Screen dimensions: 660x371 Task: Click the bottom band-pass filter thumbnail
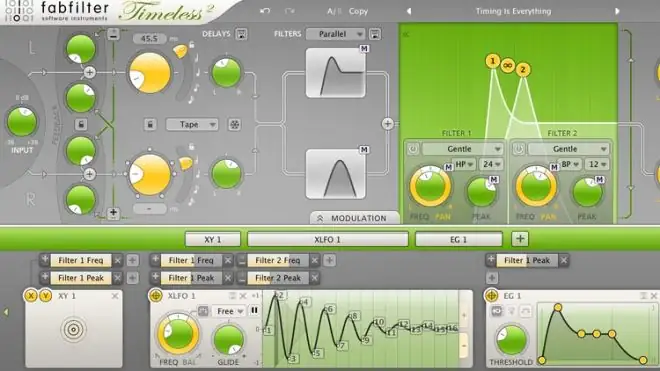(335, 174)
